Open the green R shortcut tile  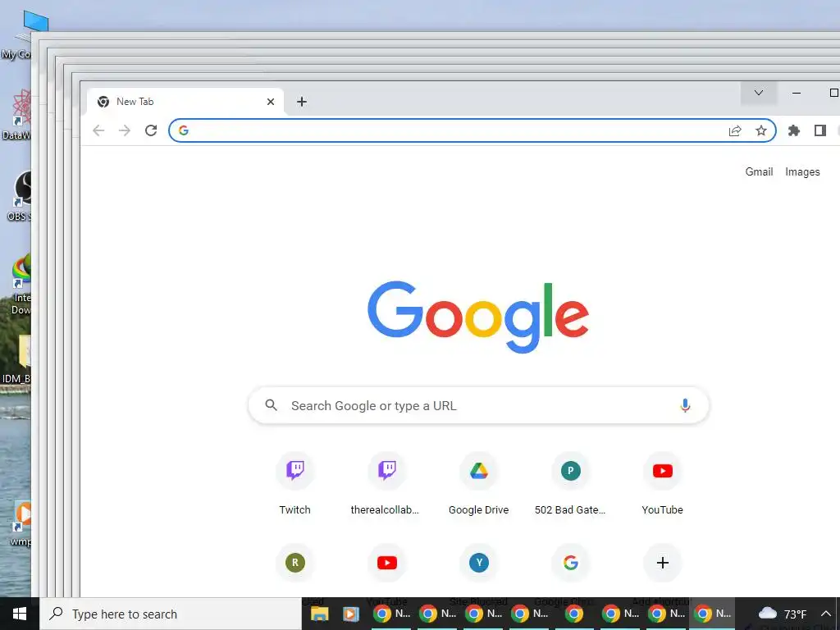tap(295, 563)
